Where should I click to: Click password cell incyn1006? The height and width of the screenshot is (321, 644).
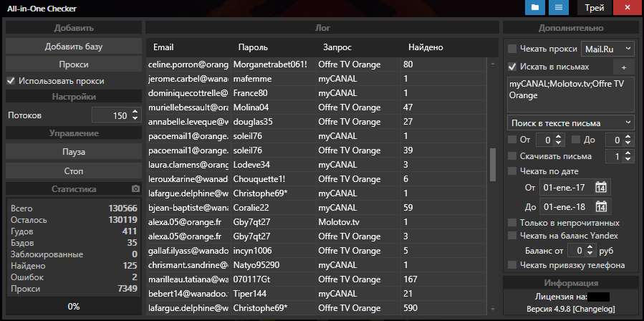tap(274, 251)
